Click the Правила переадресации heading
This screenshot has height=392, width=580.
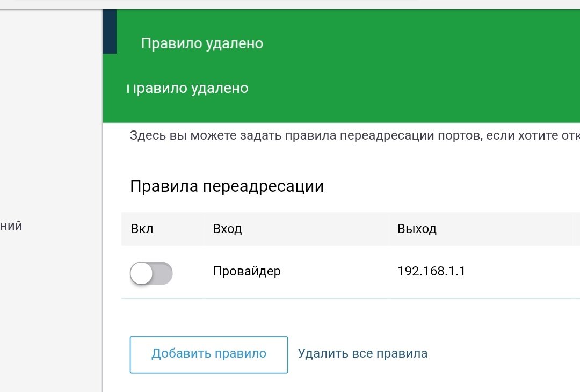pyautogui.click(x=227, y=186)
